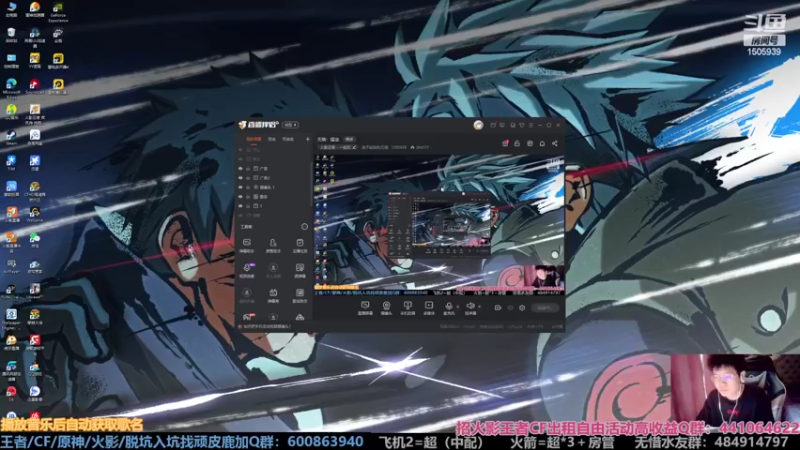The width and height of the screenshot is (800, 450).
Task: Add a multimedia source from bottom toolbar
Action: click(x=429, y=307)
